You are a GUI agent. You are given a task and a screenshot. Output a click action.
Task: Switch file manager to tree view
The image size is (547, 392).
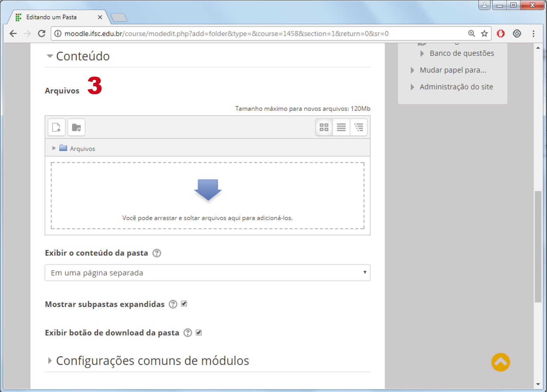pos(359,127)
